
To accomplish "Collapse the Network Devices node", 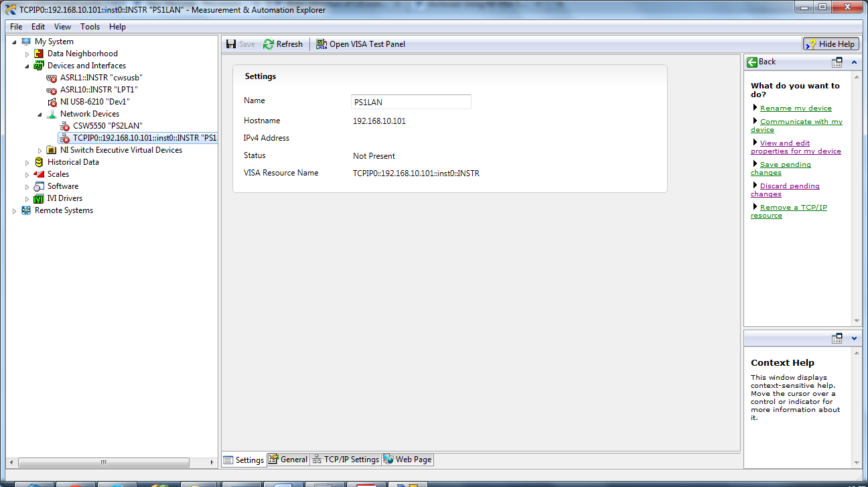I will click(x=40, y=114).
